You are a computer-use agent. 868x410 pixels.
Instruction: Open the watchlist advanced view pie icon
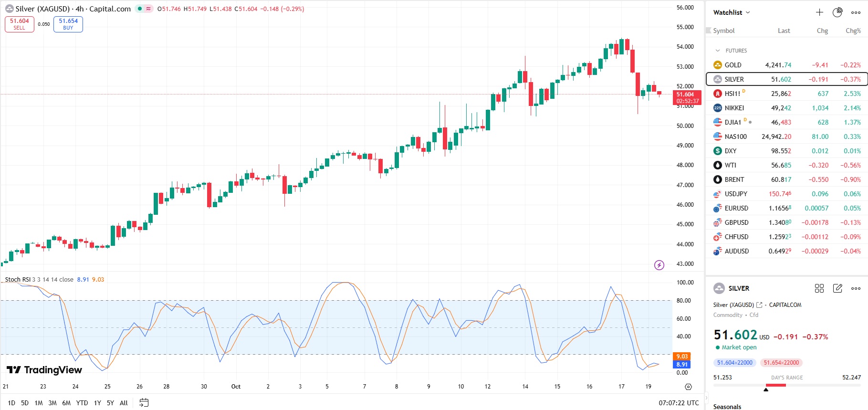(x=837, y=12)
